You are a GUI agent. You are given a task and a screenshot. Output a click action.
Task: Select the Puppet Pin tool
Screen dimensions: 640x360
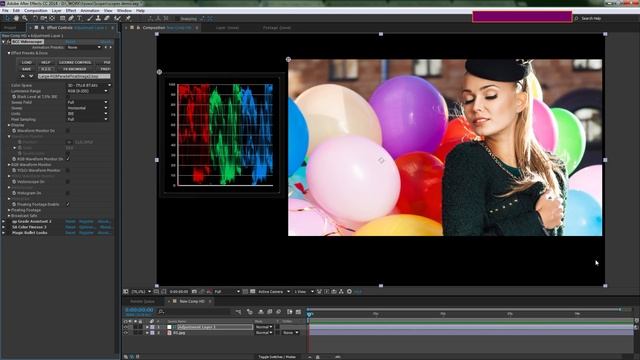(x=128, y=18)
